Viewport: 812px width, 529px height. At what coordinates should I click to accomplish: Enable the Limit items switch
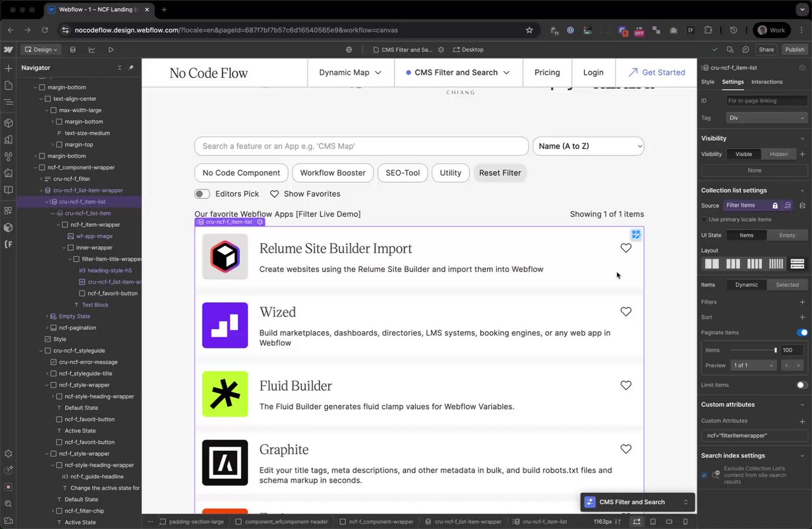(802, 385)
